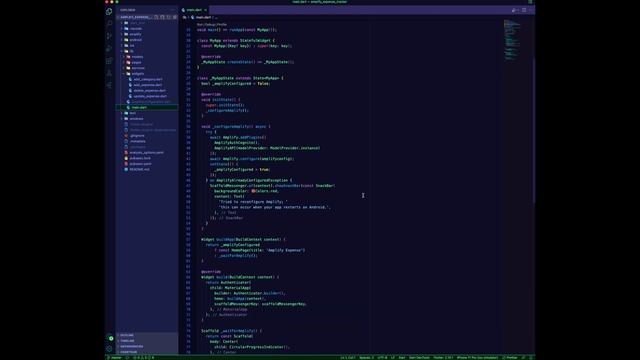The height and width of the screenshot is (360, 640).
Task: Select device iPhone simulator in status bar
Action: click(477, 358)
